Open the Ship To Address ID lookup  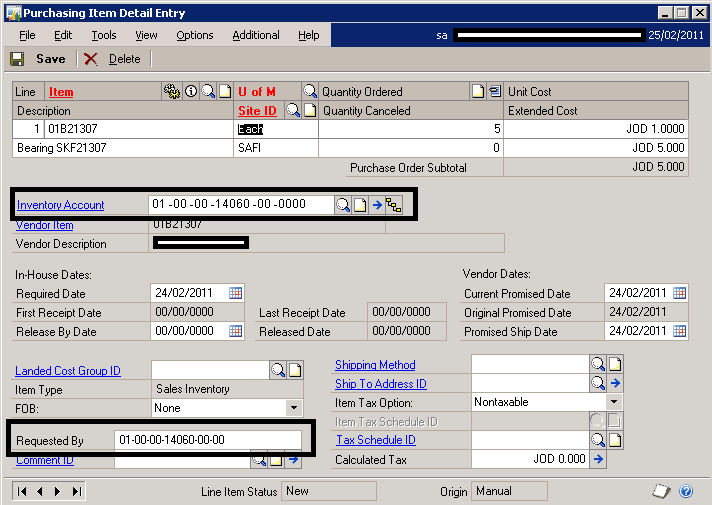tap(598, 383)
